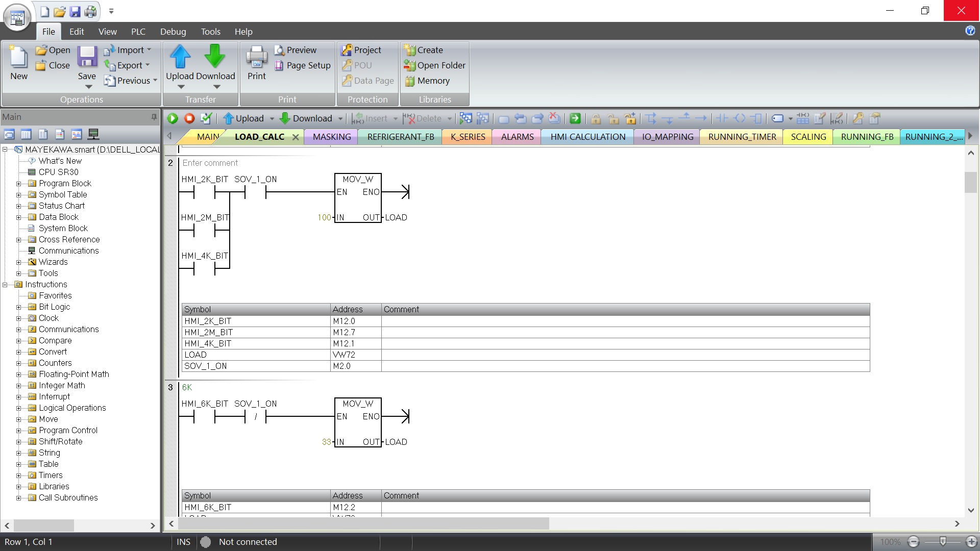Expand the Bit Logic instructions folder
The image size is (980, 551).
click(x=19, y=307)
